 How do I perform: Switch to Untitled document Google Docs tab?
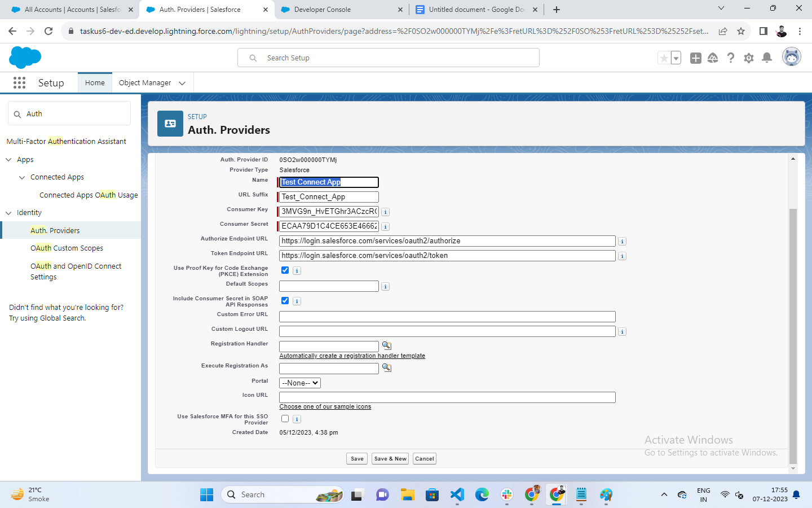tap(476, 10)
